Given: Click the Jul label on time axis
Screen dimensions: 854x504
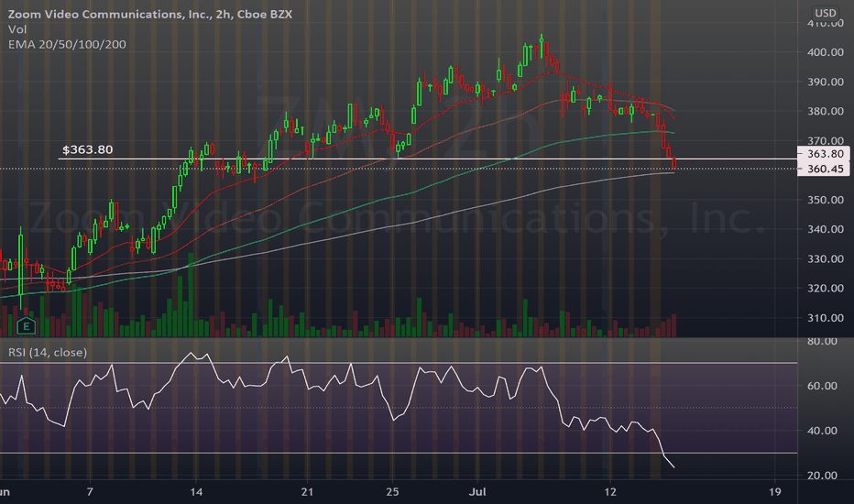Looking at the screenshot, I should point(477,492).
